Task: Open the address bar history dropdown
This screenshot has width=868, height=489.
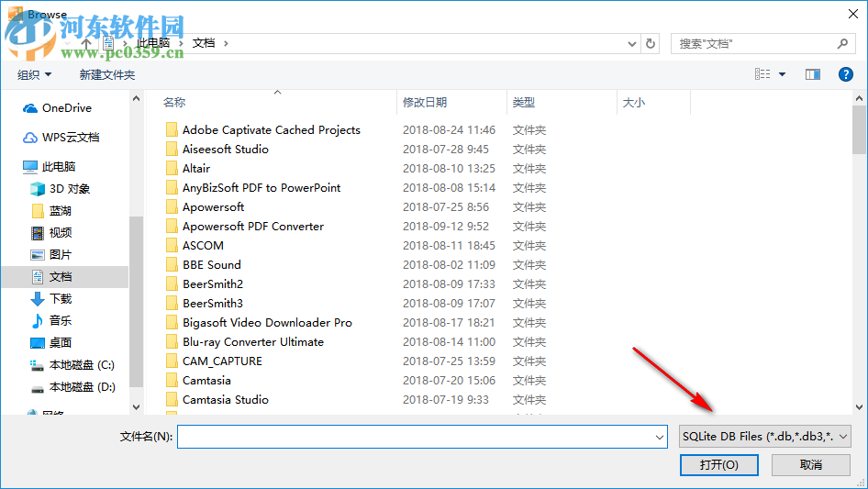Action: (631, 44)
